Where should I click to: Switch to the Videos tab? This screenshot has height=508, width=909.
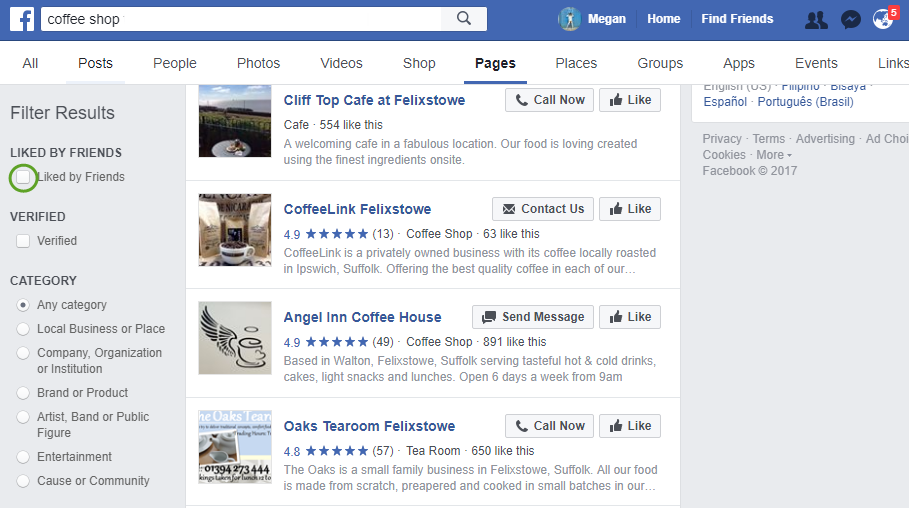tap(341, 63)
